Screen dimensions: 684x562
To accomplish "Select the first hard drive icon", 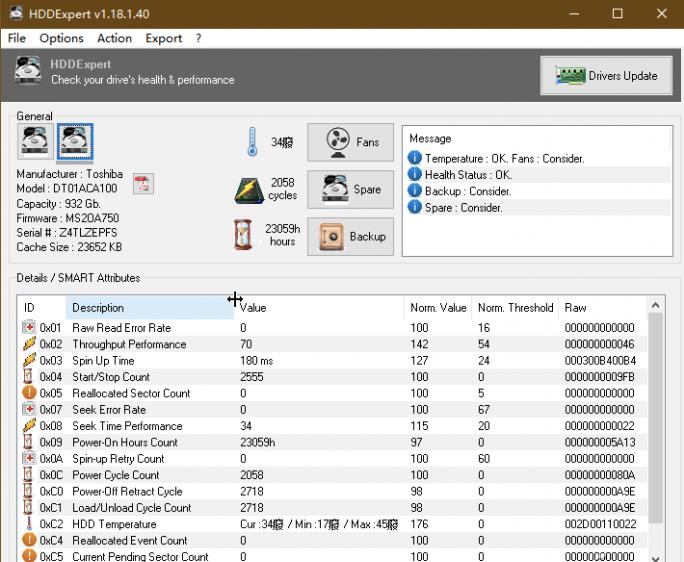I will click(35, 141).
